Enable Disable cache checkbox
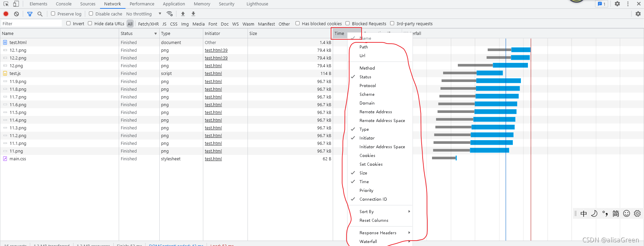The image size is (644, 246). tap(91, 14)
